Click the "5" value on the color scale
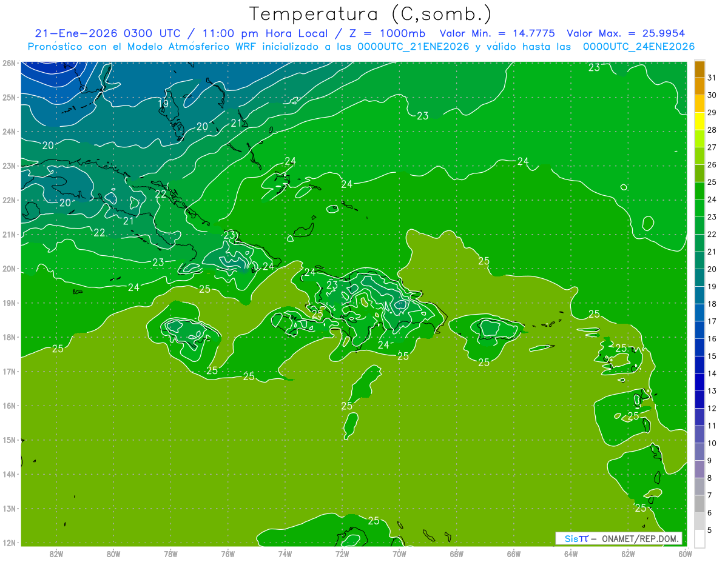The height and width of the screenshot is (562, 728). click(x=710, y=530)
